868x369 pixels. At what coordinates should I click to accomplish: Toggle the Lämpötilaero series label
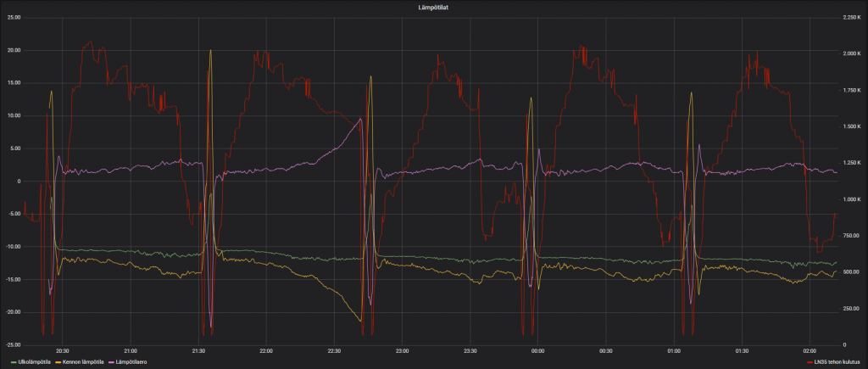click(132, 361)
